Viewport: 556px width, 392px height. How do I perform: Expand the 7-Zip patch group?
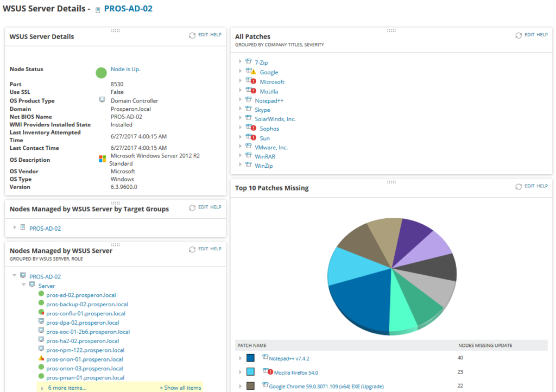pos(242,62)
